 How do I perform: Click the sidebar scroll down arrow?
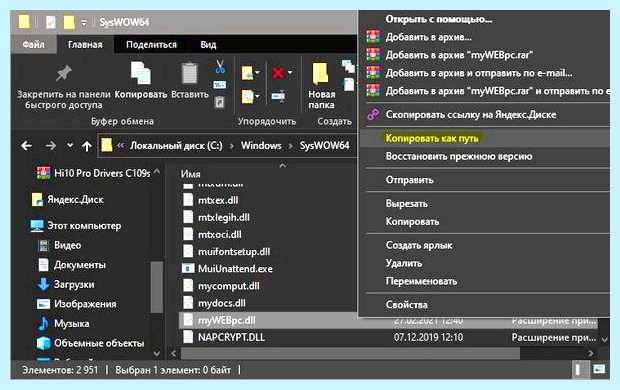[157, 353]
